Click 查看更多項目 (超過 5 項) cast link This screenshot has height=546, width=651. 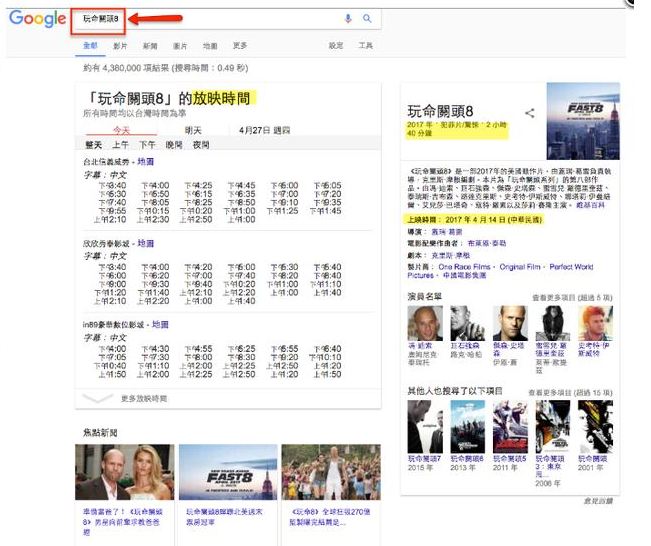click(x=572, y=298)
